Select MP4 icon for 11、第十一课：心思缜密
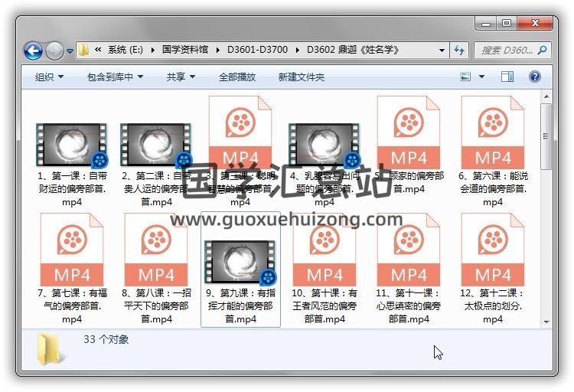574x392 pixels. pos(409,250)
